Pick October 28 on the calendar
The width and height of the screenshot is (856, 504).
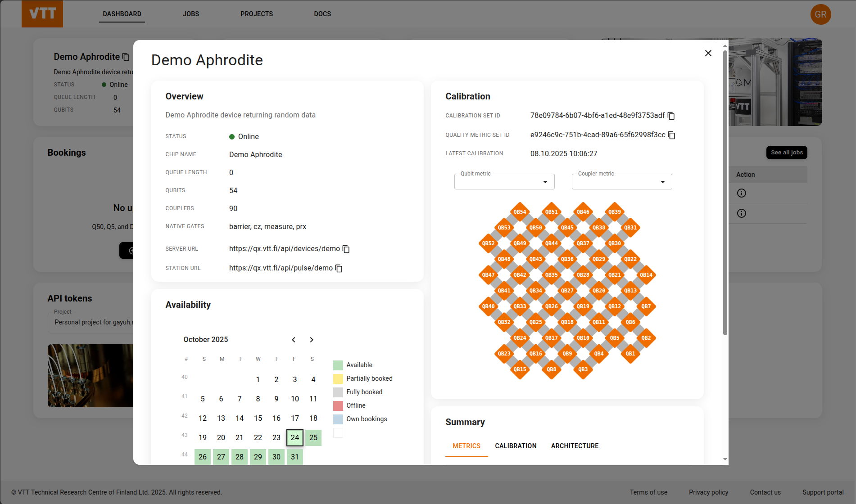(240, 457)
